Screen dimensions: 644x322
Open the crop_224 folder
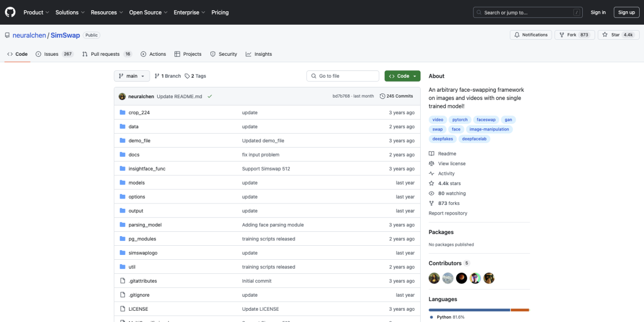point(139,113)
